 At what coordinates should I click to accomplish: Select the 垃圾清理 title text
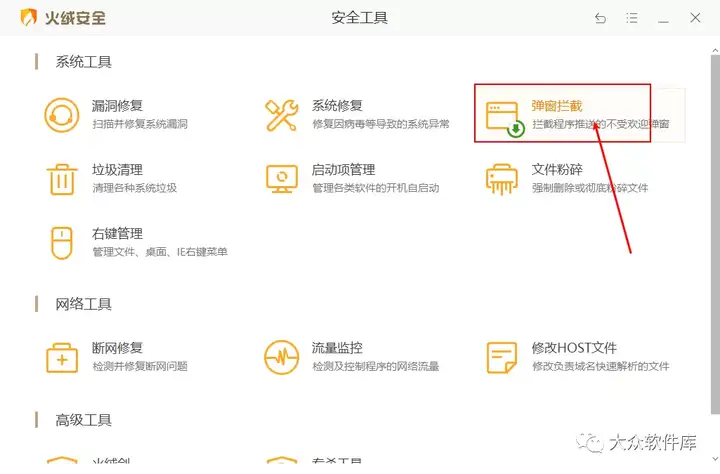117,170
